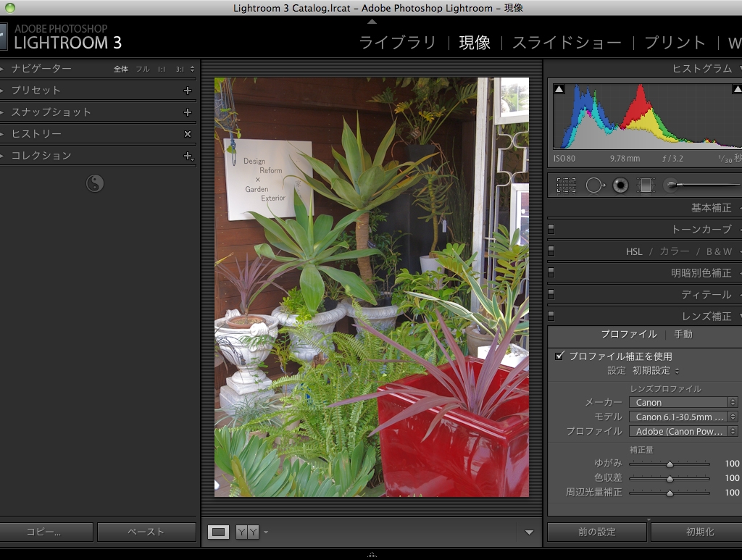Screen dimensions: 742x560
Task: Click the Loupe view icon in toolbar
Action: pos(218,532)
